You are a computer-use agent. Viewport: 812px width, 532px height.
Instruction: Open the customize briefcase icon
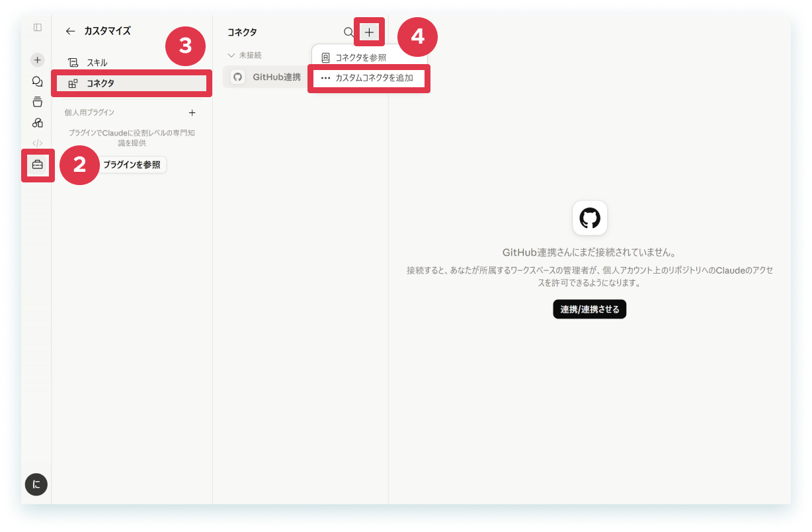tap(37, 165)
